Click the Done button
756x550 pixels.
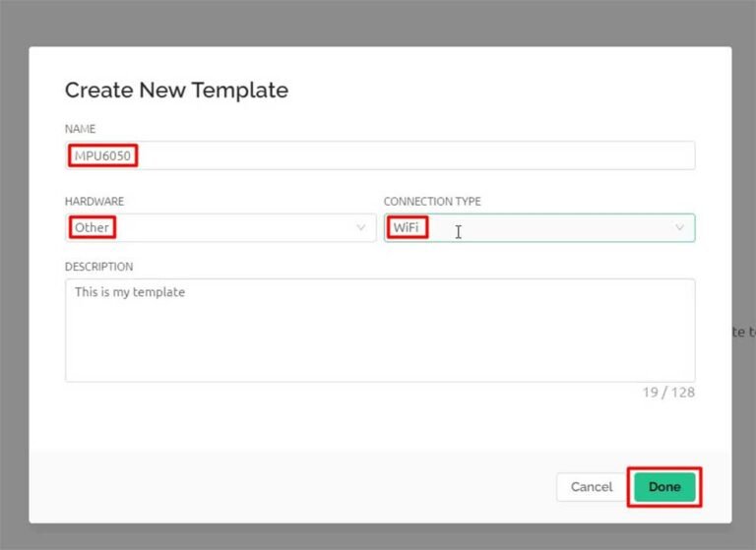(x=664, y=487)
